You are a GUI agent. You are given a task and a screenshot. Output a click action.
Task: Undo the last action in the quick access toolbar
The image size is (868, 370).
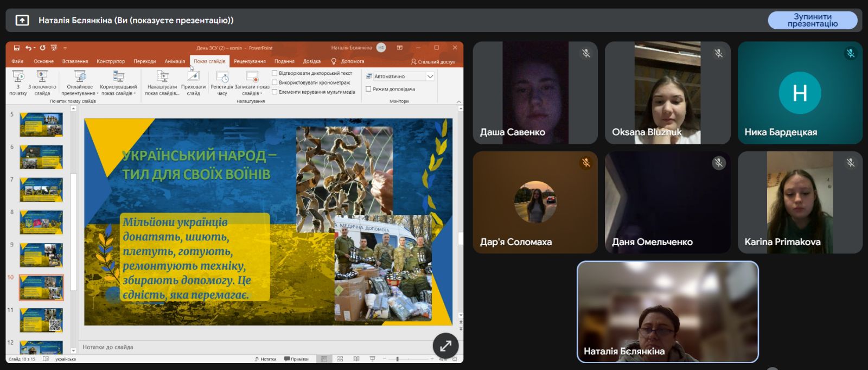pos(28,48)
